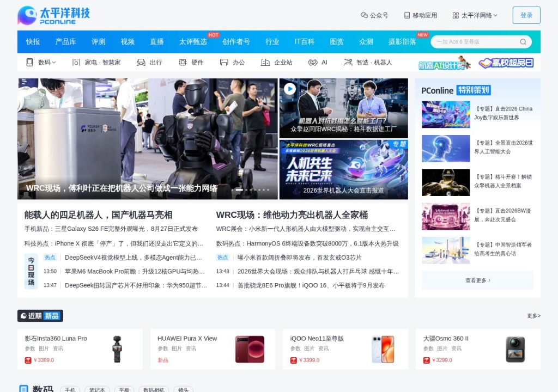Expand the 数码 category dropdown arrow
This screenshot has width=558, height=392.
point(54,62)
